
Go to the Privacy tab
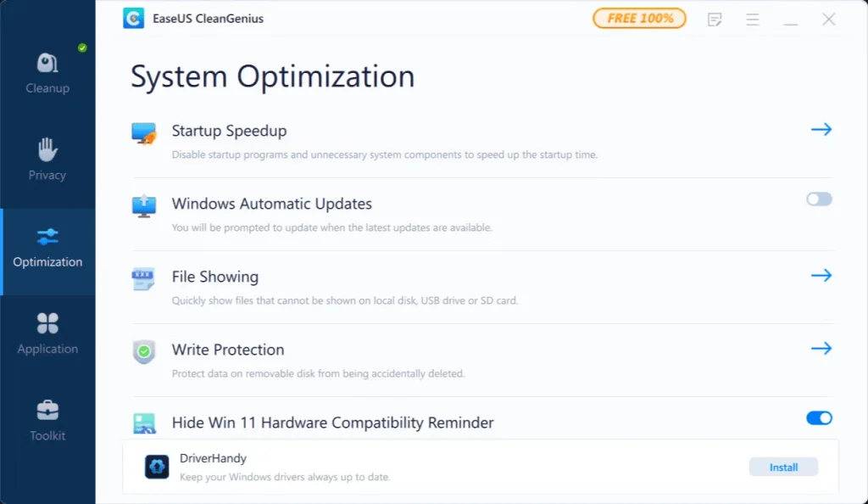pos(47,160)
